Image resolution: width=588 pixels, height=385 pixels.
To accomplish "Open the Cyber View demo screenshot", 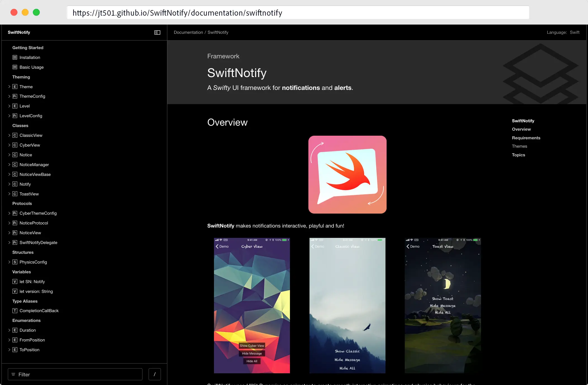I will point(252,305).
